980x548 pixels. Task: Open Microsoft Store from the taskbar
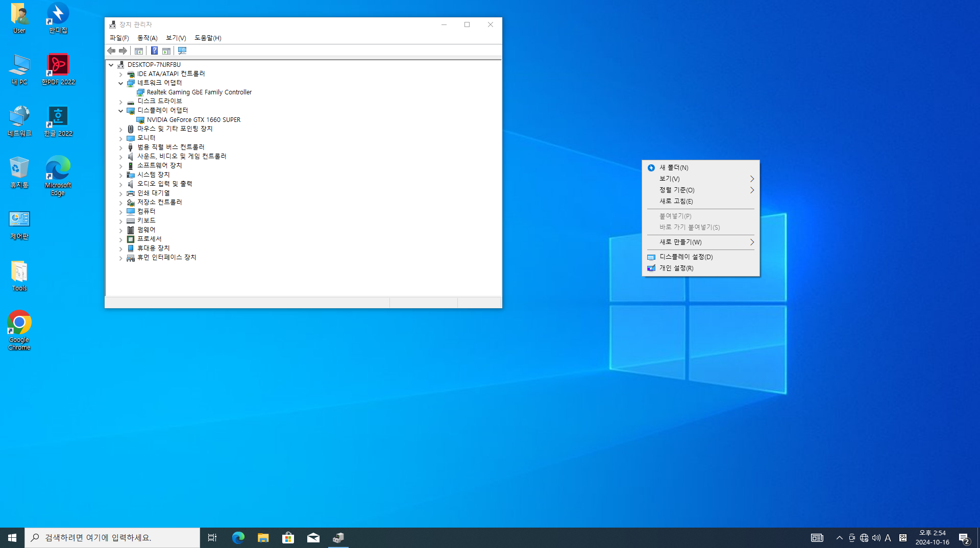[x=288, y=538]
